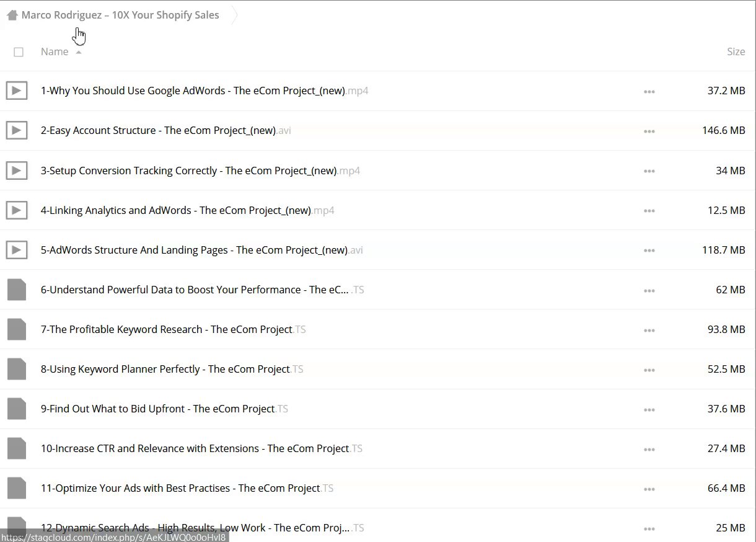This screenshot has width=756, height=542.
Task: Open file 9-Find Out What to Bid Upfront
Action: (164, 409)
